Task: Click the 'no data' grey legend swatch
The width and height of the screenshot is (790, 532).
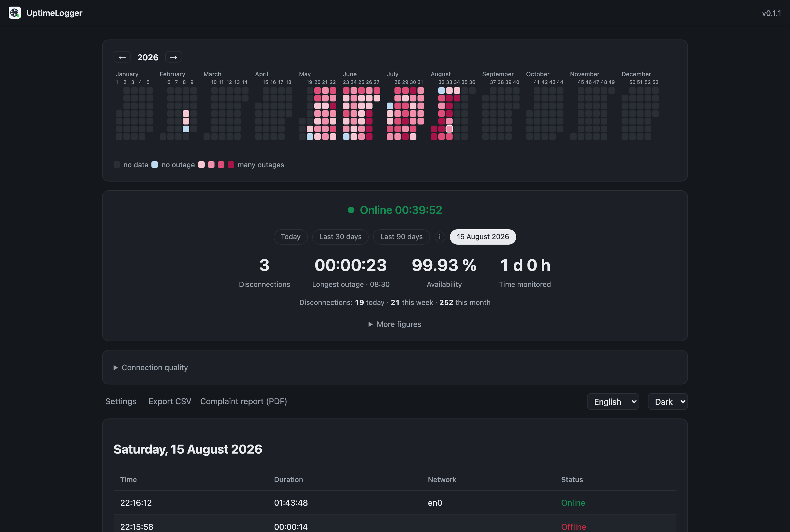Action: click(117, 165)
